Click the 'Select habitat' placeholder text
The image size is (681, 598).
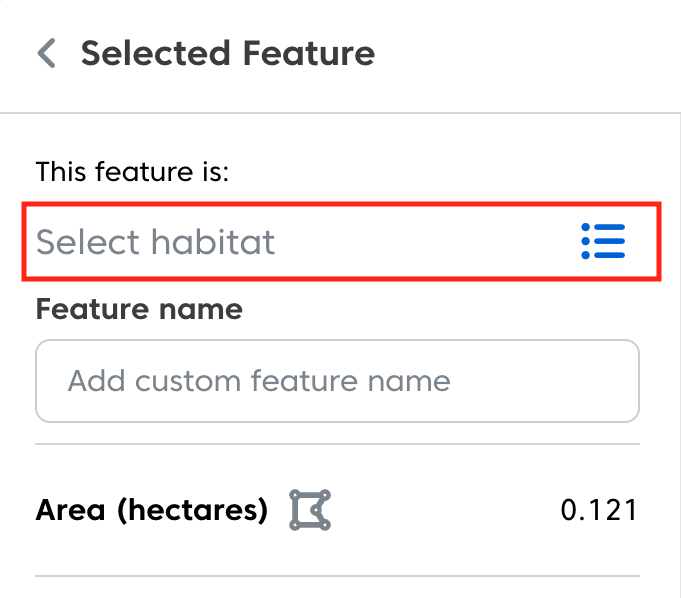155,242
